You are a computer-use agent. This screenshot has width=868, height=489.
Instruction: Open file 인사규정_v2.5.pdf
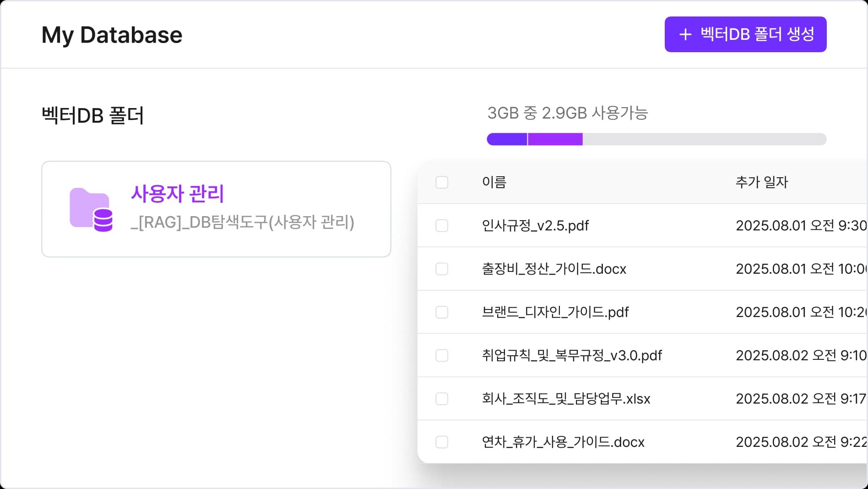[535, 226]
